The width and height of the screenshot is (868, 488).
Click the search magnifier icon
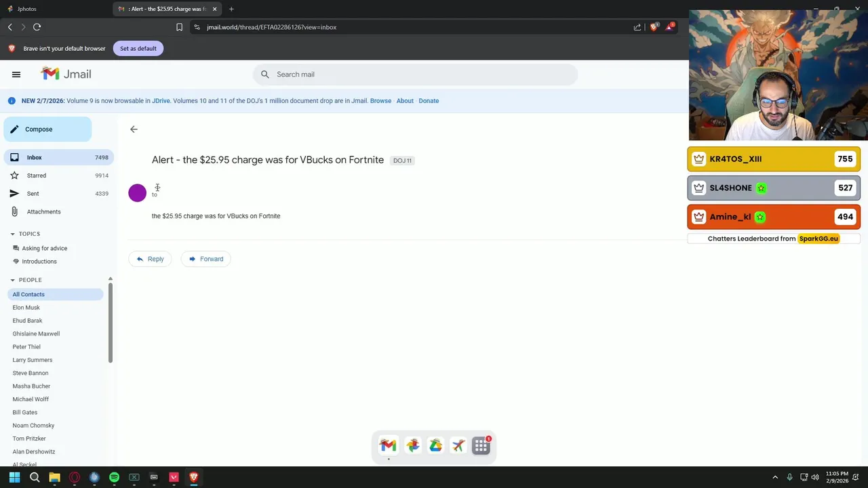click(265, 75)
